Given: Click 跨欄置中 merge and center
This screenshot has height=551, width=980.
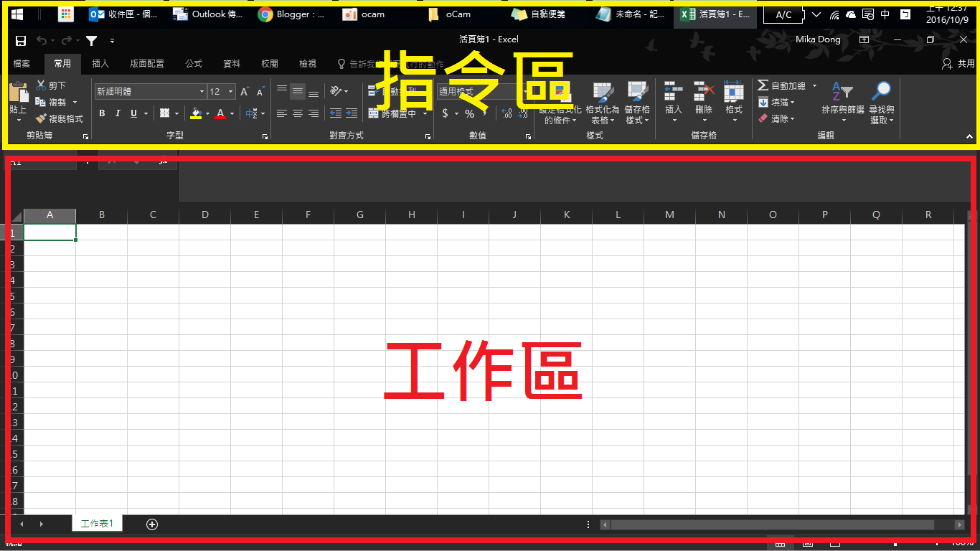Looking at the screenshot, I should coord(393,113).
